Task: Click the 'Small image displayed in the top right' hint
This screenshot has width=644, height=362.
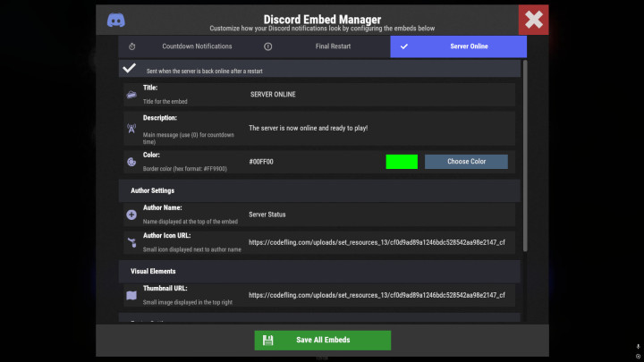Action: tap(188, 302)
